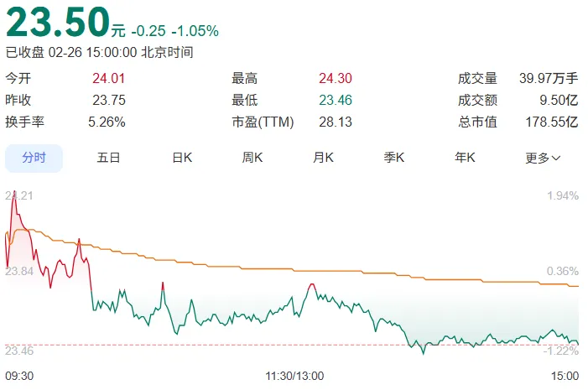Click the 23.46 lowest price axis label
This screenshot has height=390, width=588.
pyautogui.click(x=19, y=351)
